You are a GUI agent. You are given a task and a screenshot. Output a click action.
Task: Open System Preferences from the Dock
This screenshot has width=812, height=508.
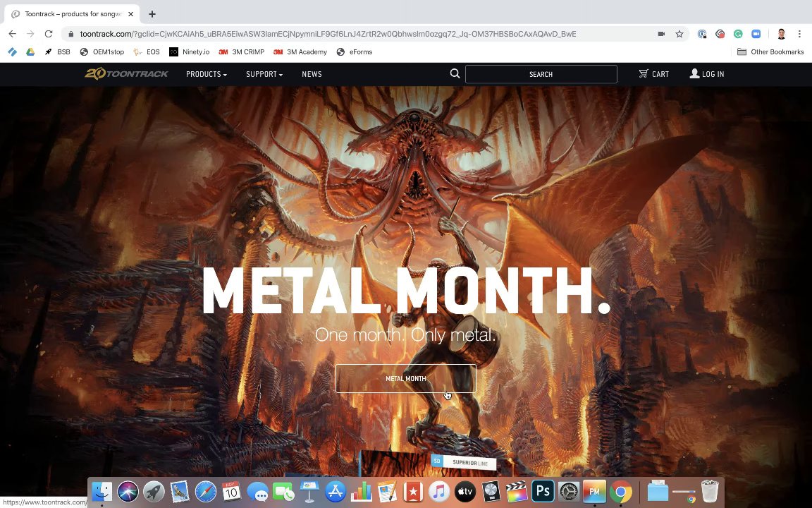pyautogui.click(x=569, y=491)
